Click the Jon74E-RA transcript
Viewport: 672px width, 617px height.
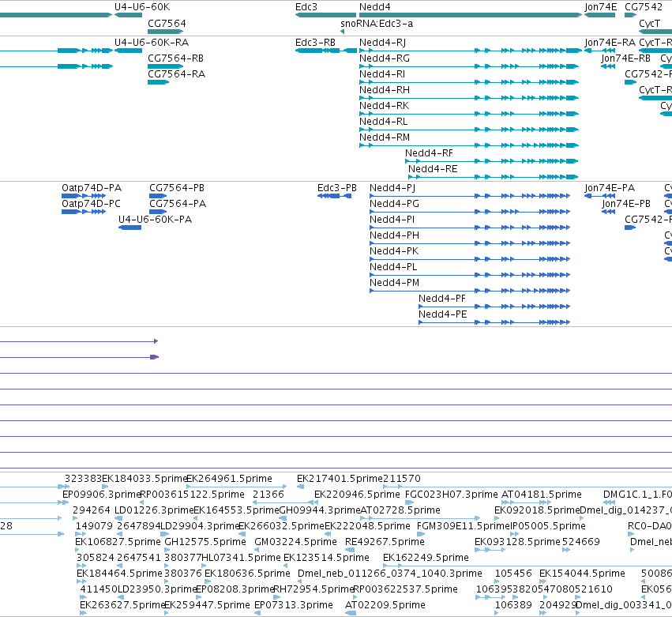click(x=600, y=51)
